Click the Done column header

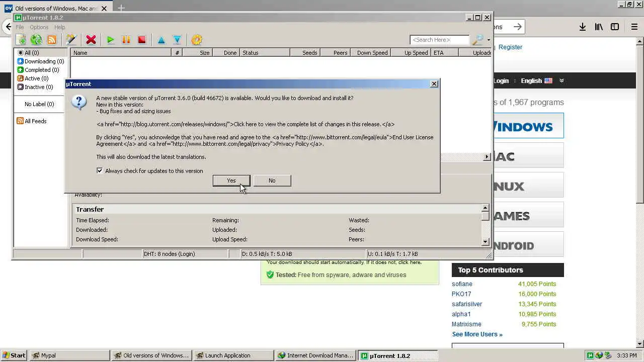[225, 53]
